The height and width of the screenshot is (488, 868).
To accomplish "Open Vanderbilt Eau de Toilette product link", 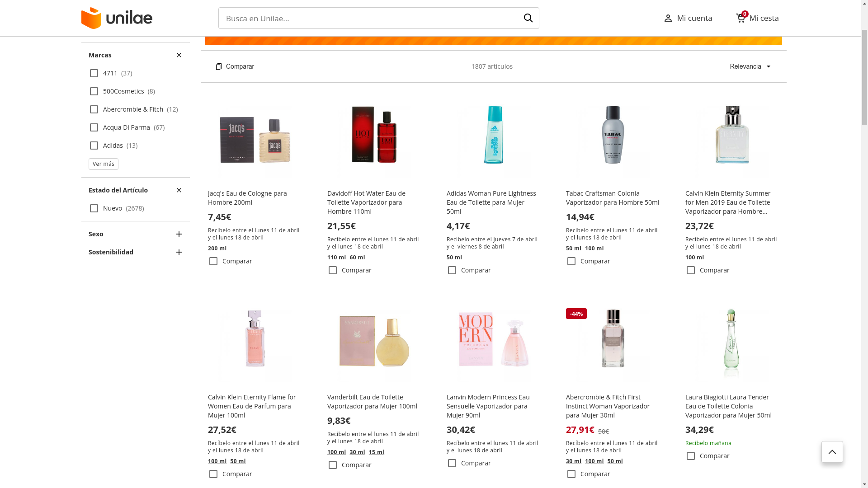I will 372,401.
